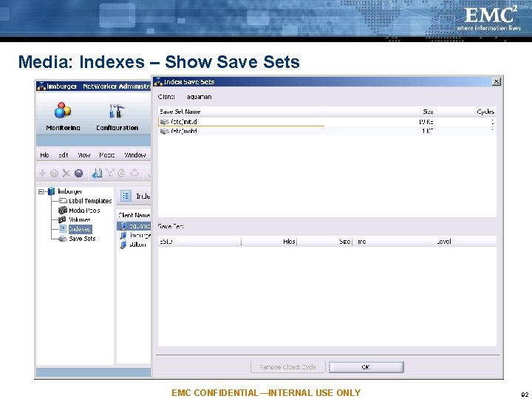
Task: Click the properties info toolbar icon
Action: click(x=54, y=174)
